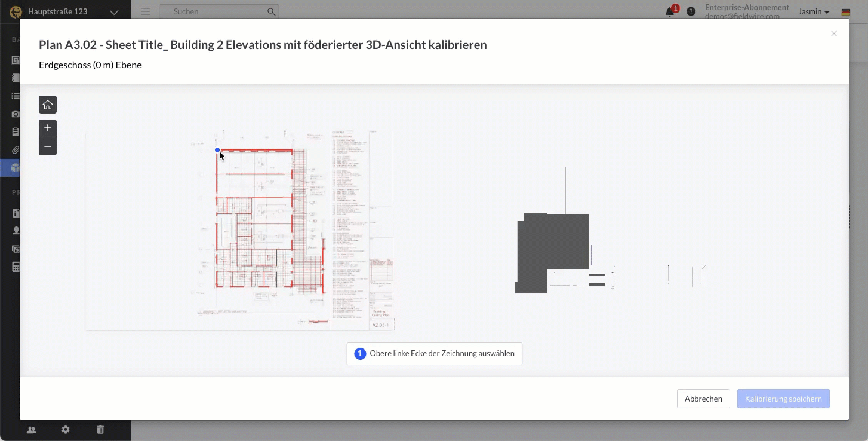Zoom in with the plus button
The width and height of the screenshot is (868, 441).
48,128
